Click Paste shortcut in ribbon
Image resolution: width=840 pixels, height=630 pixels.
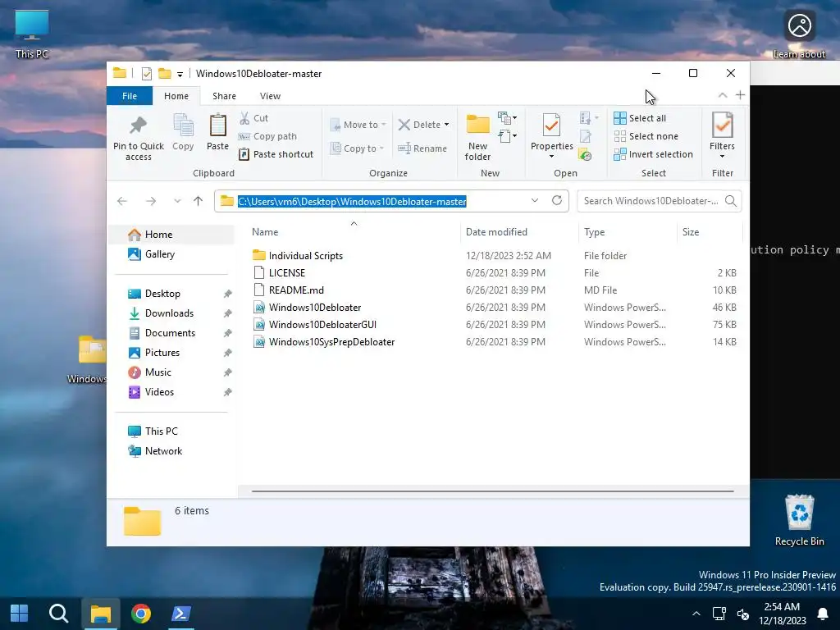pyautogui.click(x=276, y=154)
